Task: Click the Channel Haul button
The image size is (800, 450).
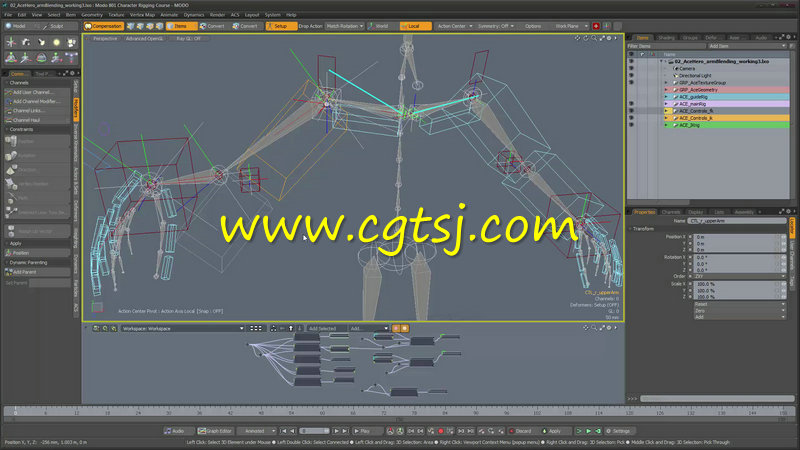Action: point(37,120)
